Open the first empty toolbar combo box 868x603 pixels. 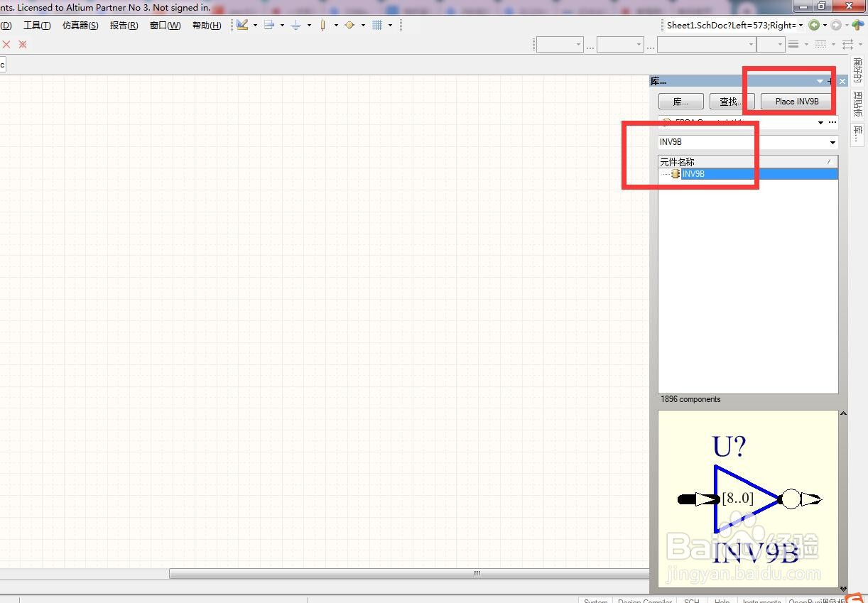point(560,44)
